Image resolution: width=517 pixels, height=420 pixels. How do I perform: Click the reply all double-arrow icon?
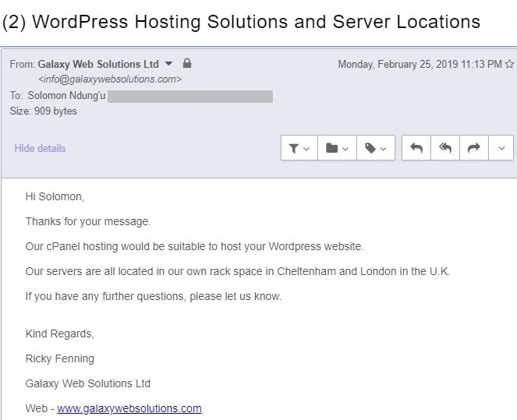(445, 148)
